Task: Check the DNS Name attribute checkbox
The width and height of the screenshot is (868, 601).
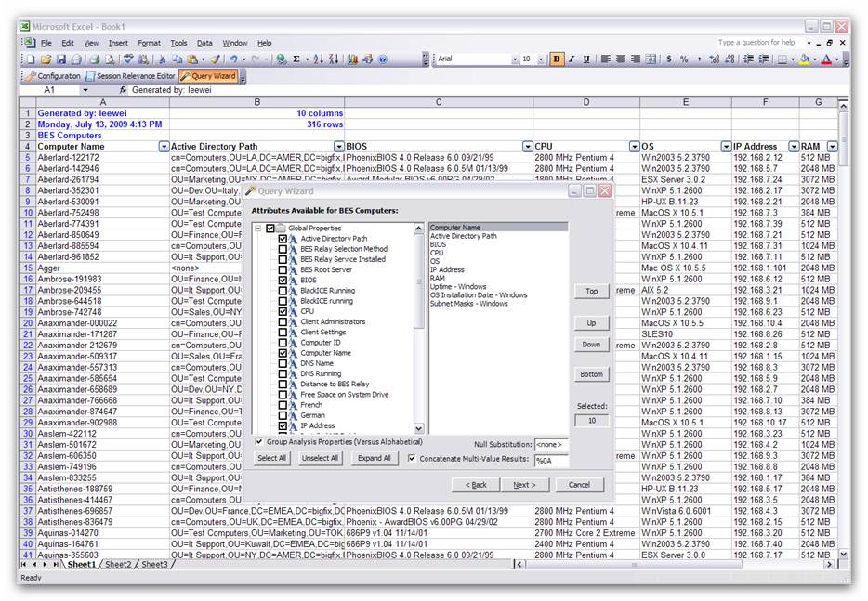Action: coord(282,363)
